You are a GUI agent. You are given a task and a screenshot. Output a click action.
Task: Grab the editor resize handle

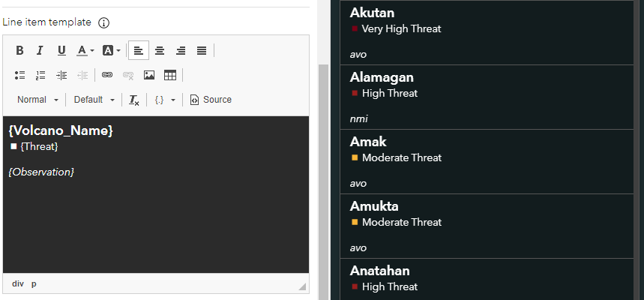coord(302,286)
